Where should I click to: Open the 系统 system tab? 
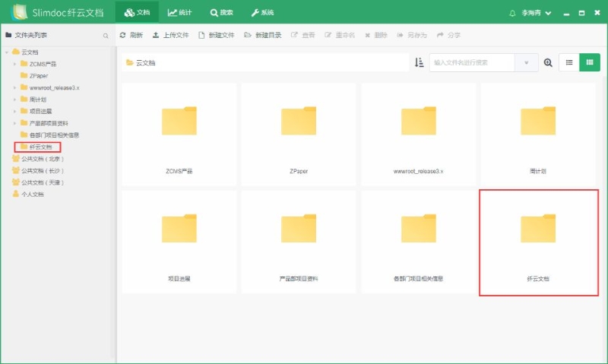pyautogui.click(x=262, y=13)
